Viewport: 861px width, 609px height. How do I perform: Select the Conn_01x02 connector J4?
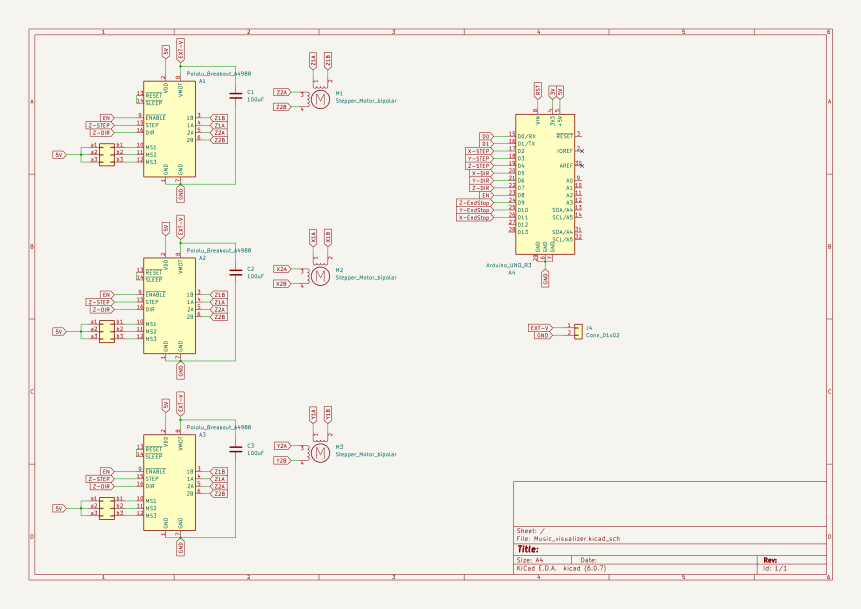pos(578,329)
